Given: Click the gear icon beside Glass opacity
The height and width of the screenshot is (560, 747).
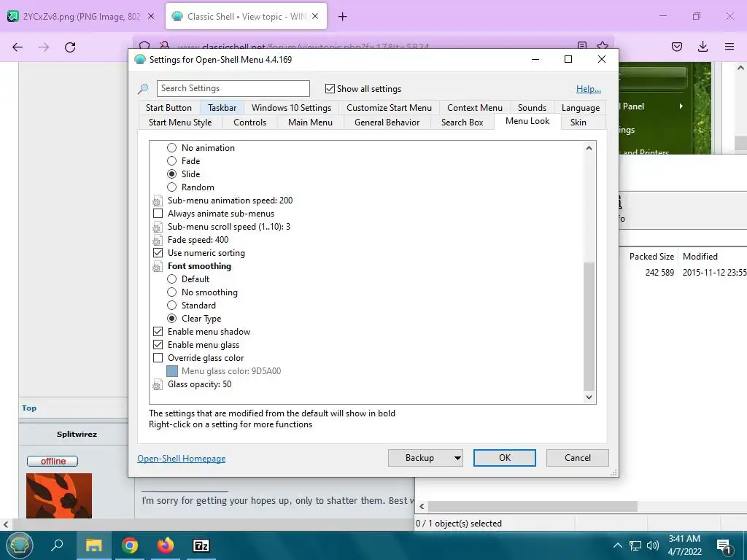Looking at the screenshot, I should 158,385.
